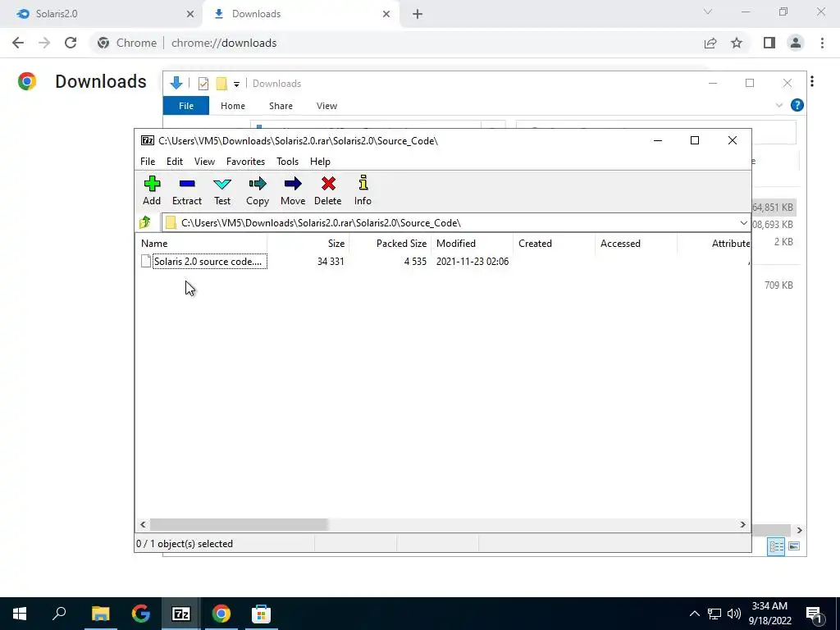The image size is (840, 630).
Task: Choose the Move toolbar icon
Action: pyautogui.click(x=293, y=190)
